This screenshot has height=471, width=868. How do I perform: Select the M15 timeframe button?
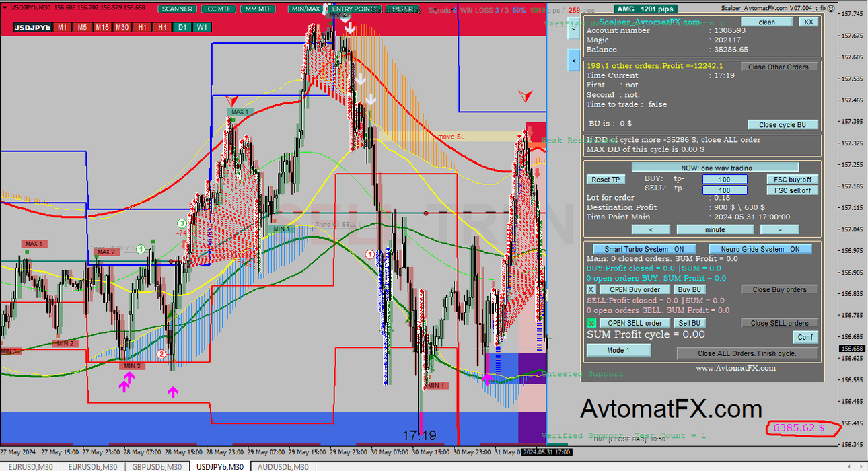coord(102,27)
